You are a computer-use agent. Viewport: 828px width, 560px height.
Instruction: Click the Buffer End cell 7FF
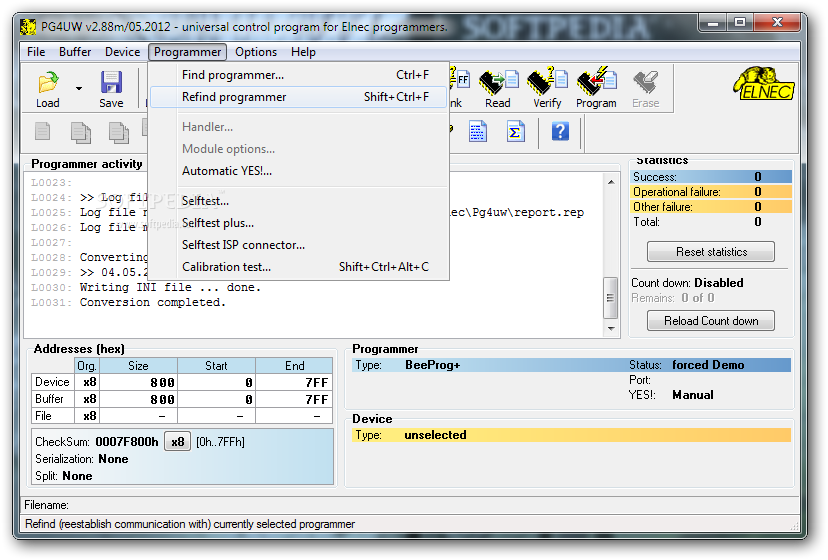tap(294, 399)
